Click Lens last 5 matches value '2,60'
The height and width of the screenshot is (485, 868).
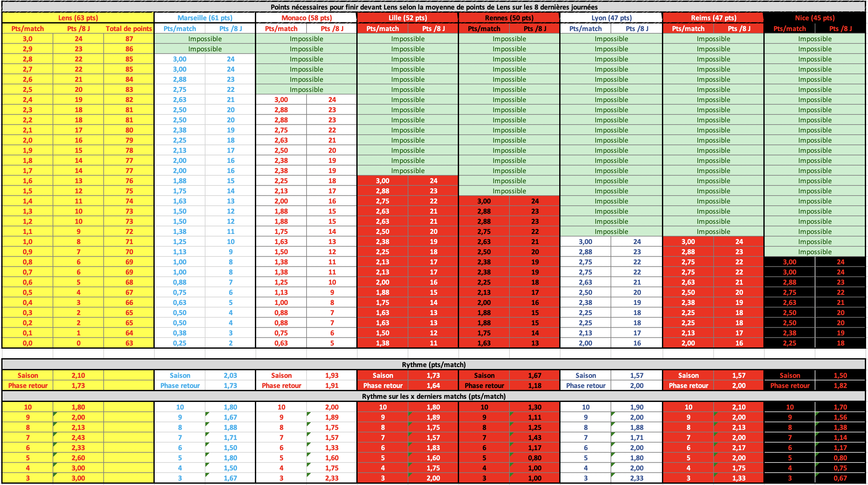coord(78,458)
